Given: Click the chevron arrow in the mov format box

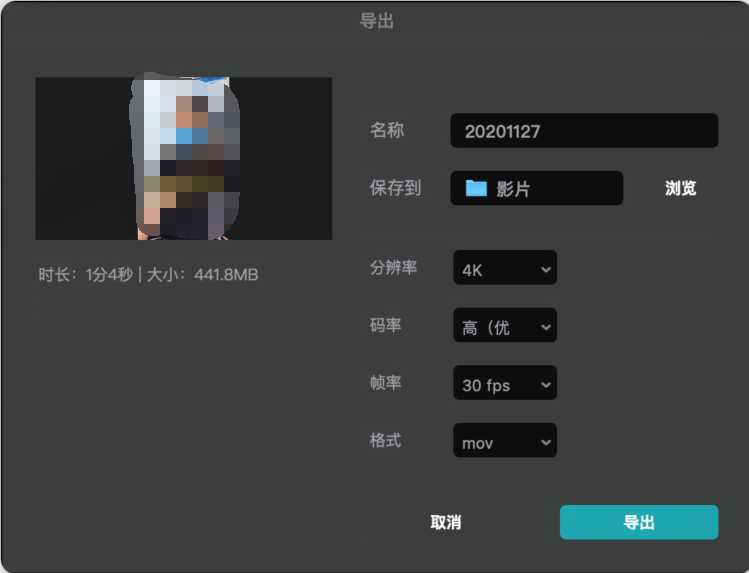Looking at the screenshot, I should 546,442.
